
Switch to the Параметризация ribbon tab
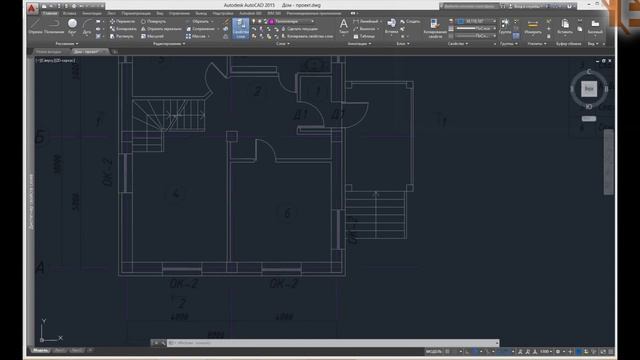pyautogui.click(x=136, y=13)
